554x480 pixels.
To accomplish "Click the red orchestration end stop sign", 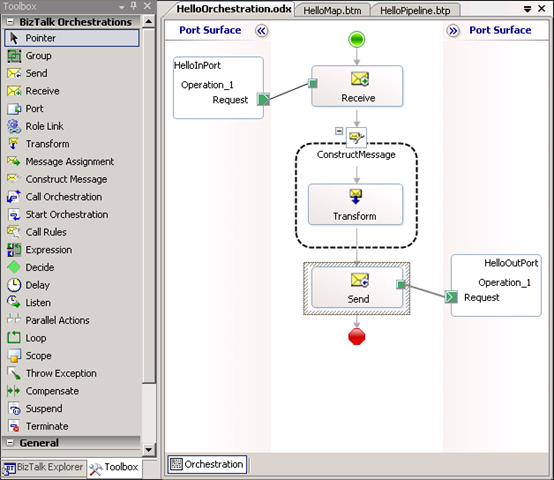I will 356,337.
